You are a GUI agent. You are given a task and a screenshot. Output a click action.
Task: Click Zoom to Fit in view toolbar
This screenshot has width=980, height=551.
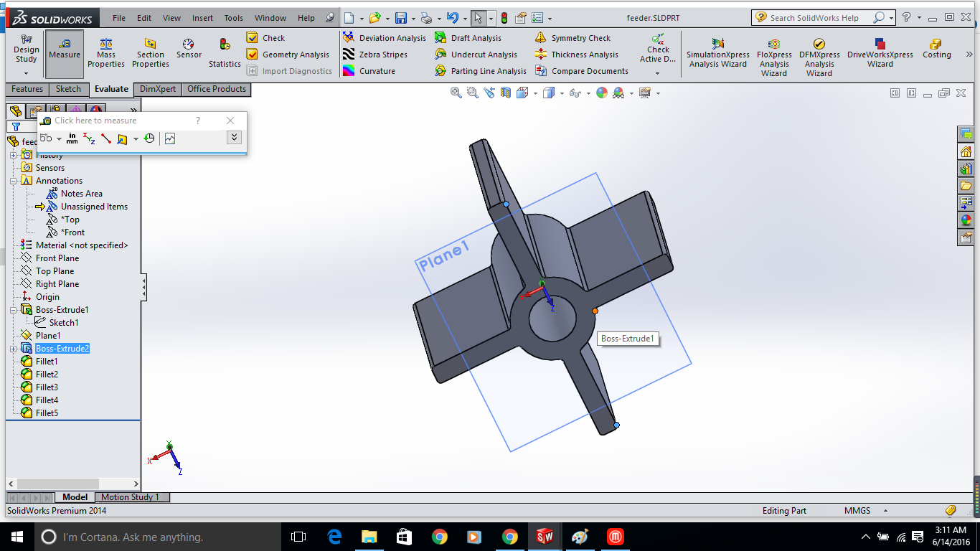(x=456, y=93)
